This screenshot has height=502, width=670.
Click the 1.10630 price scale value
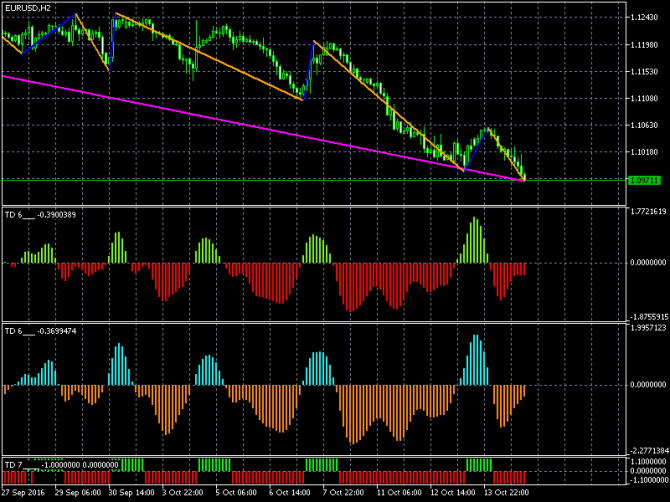click(x=644, y=125)
